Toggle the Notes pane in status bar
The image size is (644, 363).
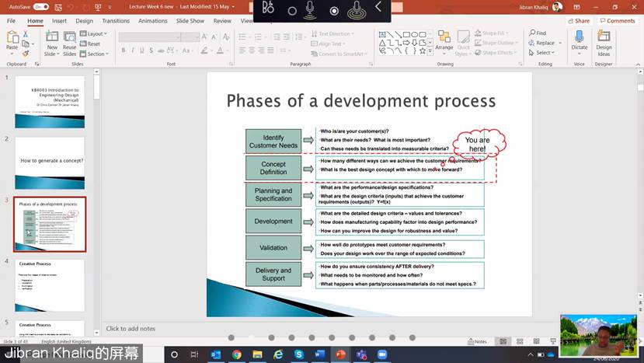(478, 341)
